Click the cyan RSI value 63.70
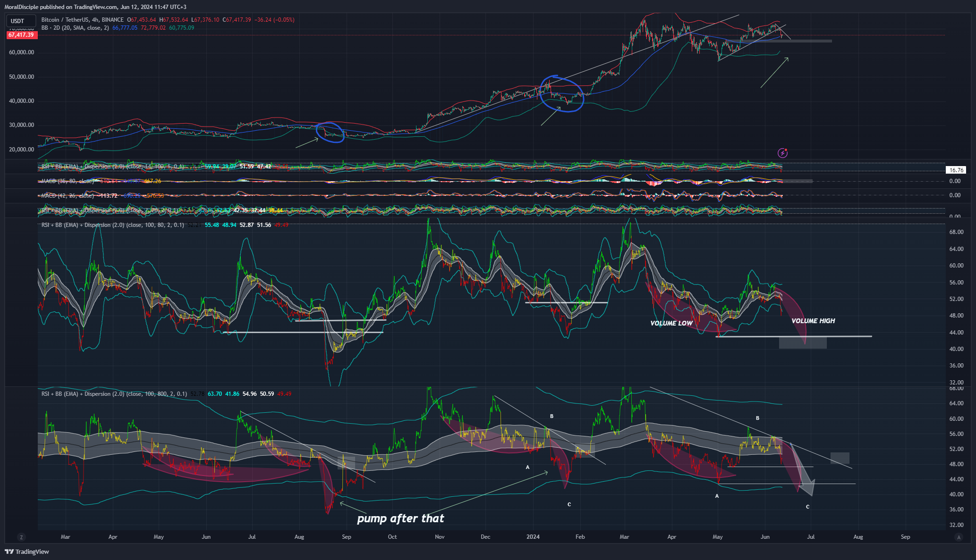Image resolution: width=976 pixels, height=560 pixels. pos(215,394)
